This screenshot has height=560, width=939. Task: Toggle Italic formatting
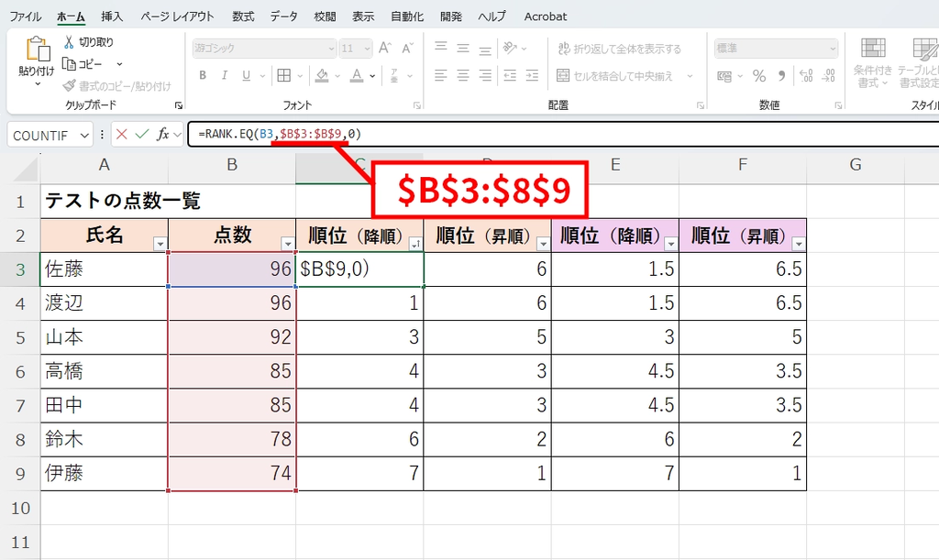point(225,75)
